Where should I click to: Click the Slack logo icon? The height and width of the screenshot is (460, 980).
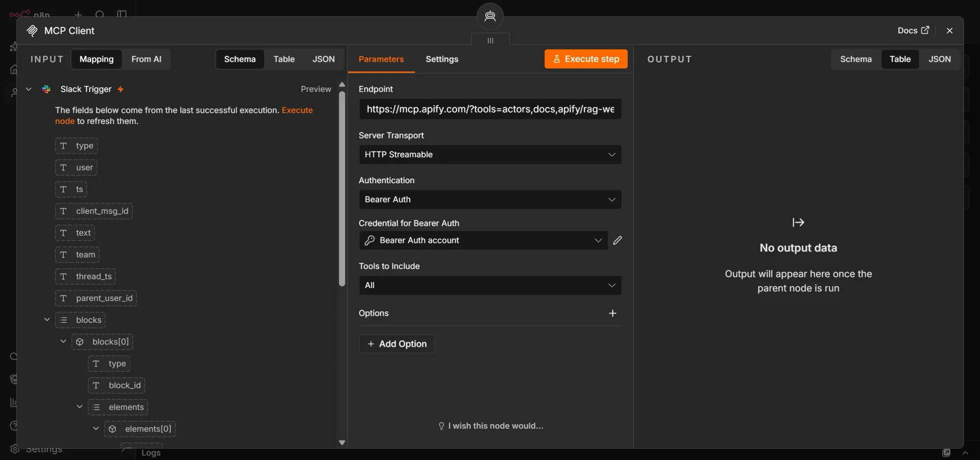pos(47,89)
